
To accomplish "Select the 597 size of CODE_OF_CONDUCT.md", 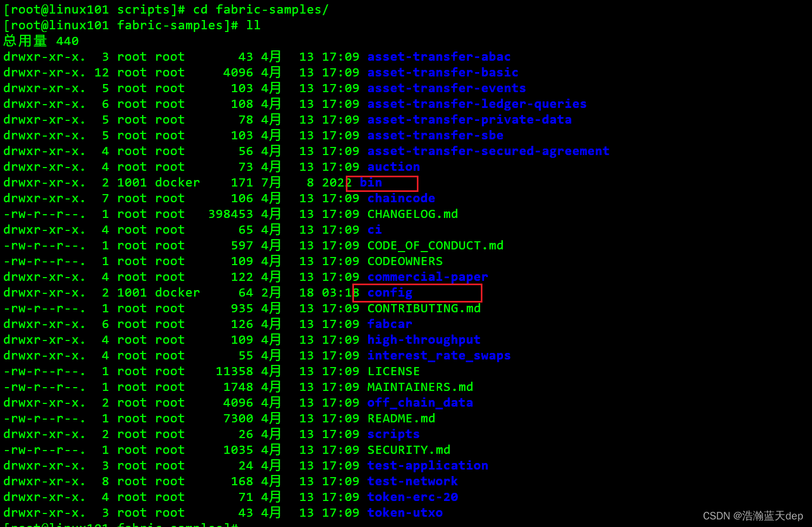I will point(242,246).
